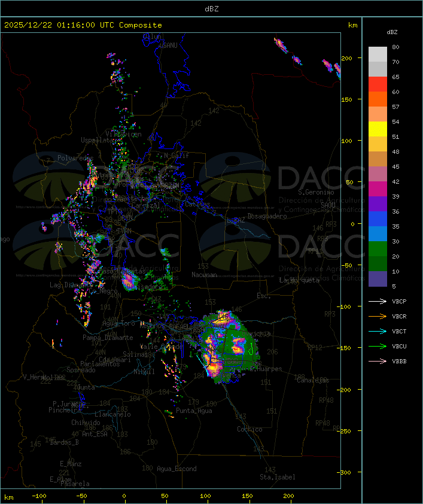This screenshot has height=504, width=423.
Task: Click the E.Huarpes place label
Action: tap(266, 369)
